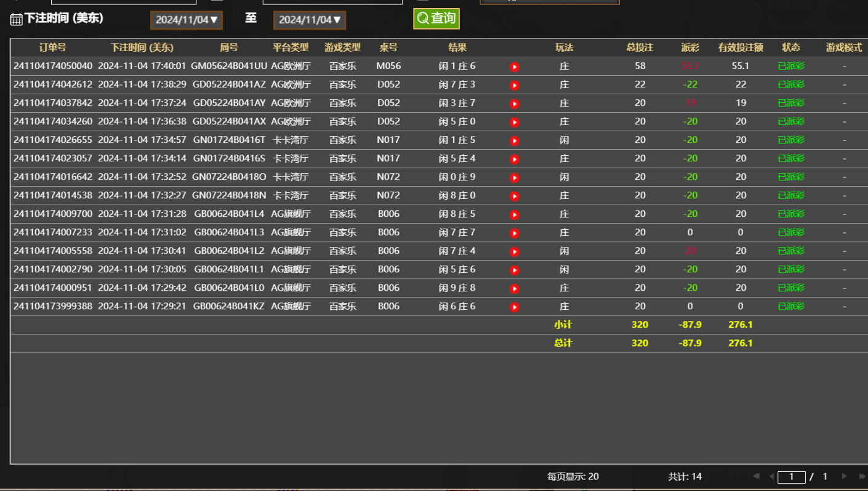This screenshot has height=491, width=868.
Task: Select order number 241104174016642
Action: tap(53, 177)
